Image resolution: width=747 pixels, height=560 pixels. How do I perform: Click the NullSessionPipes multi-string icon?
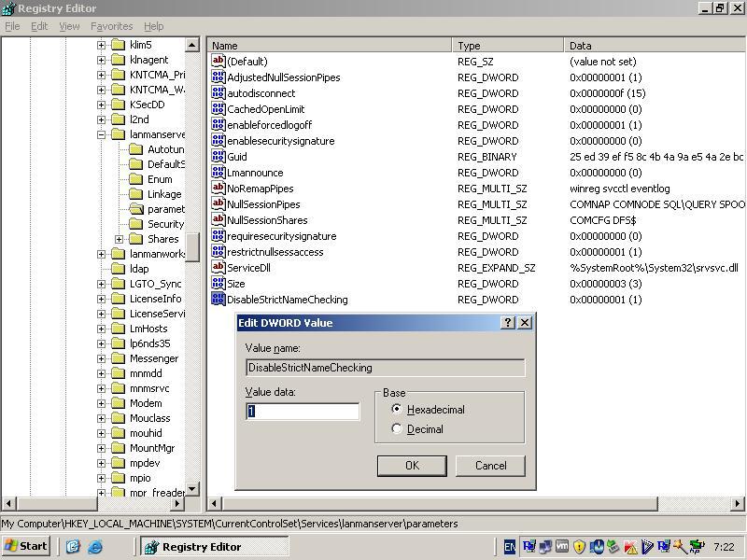point(218,203)
